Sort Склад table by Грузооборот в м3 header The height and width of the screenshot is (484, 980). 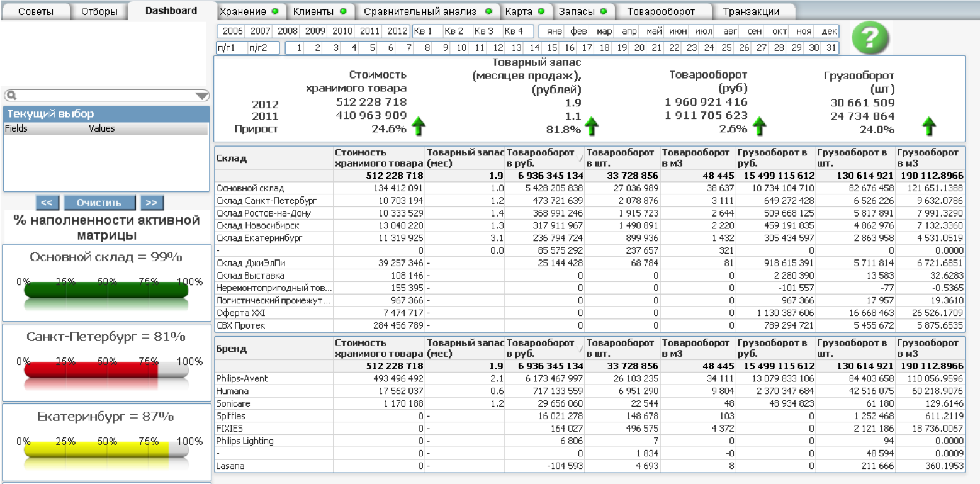coord(930,158)
